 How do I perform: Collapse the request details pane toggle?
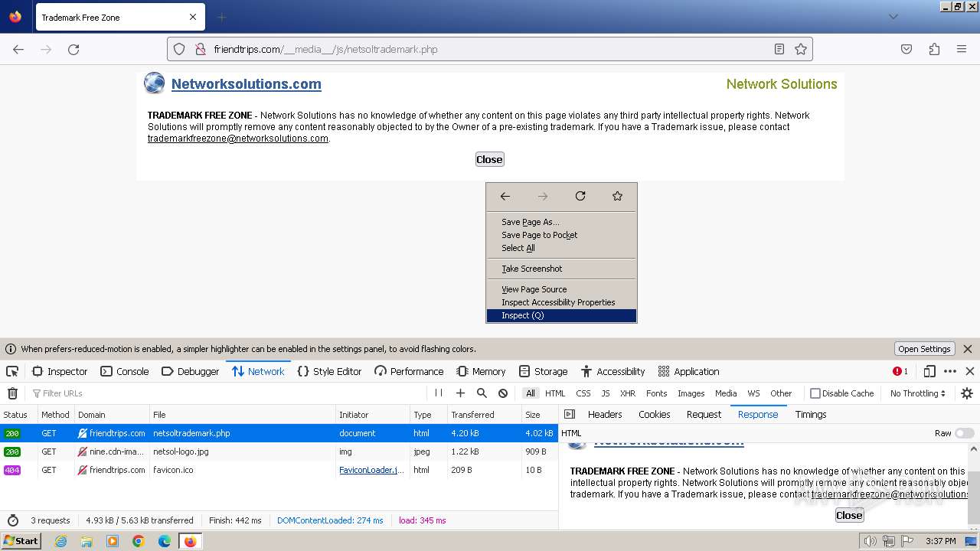570,414
